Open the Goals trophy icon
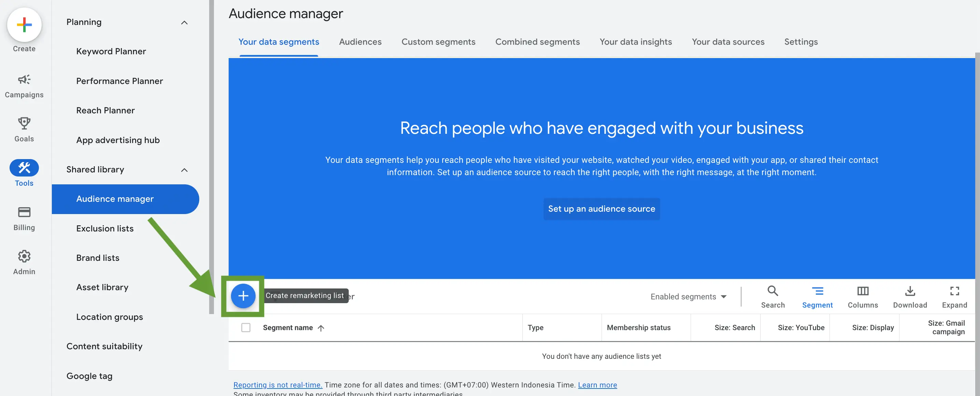 24,123
